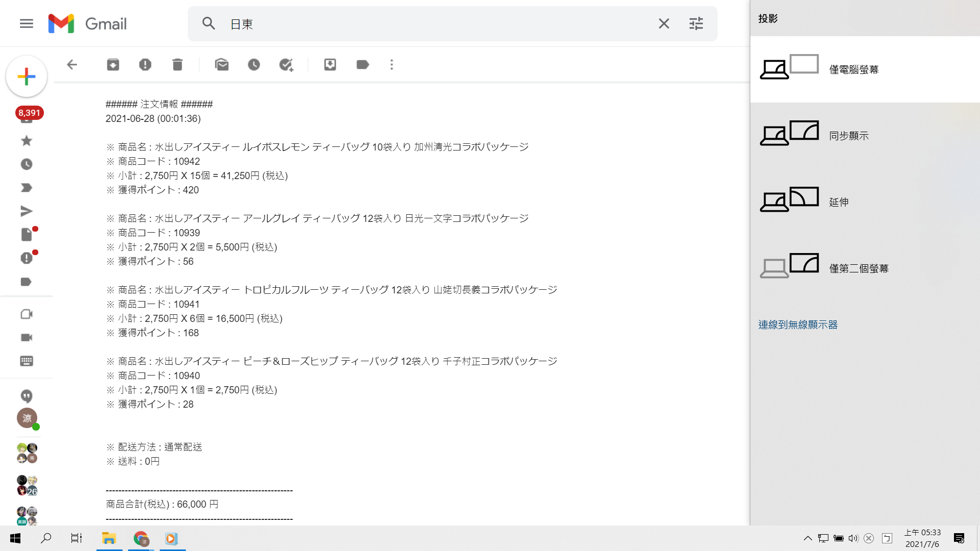Click the 配送方法 : 通常配送 line
Viewport: 980px width, 551px height.
(154, 447)
